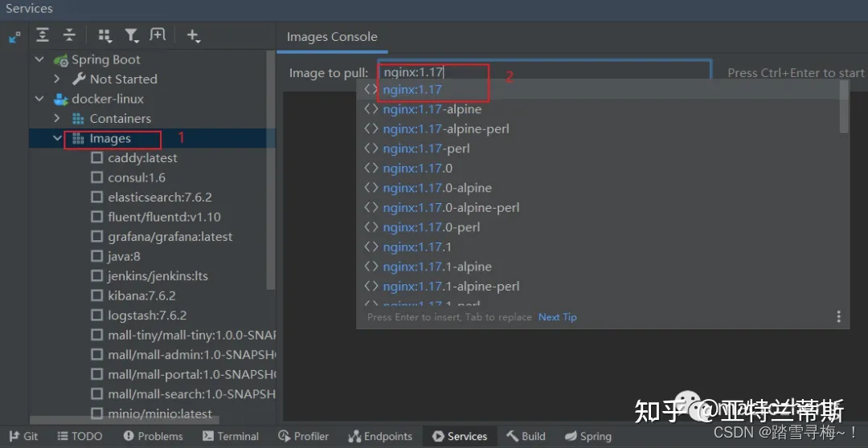Screen dimensions: 868x448
Task: Open the Problems tool window
Action: coord(153,436)
